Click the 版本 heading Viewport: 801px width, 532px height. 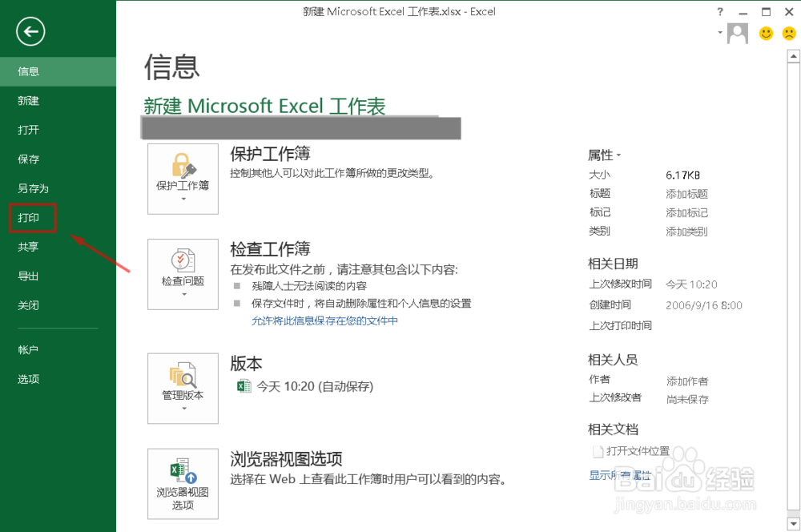246,364
